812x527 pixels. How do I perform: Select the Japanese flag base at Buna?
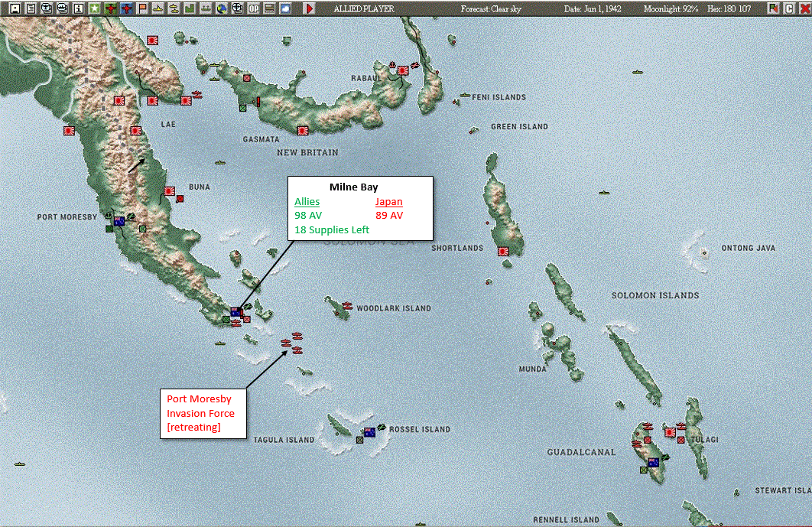point(169,191)
